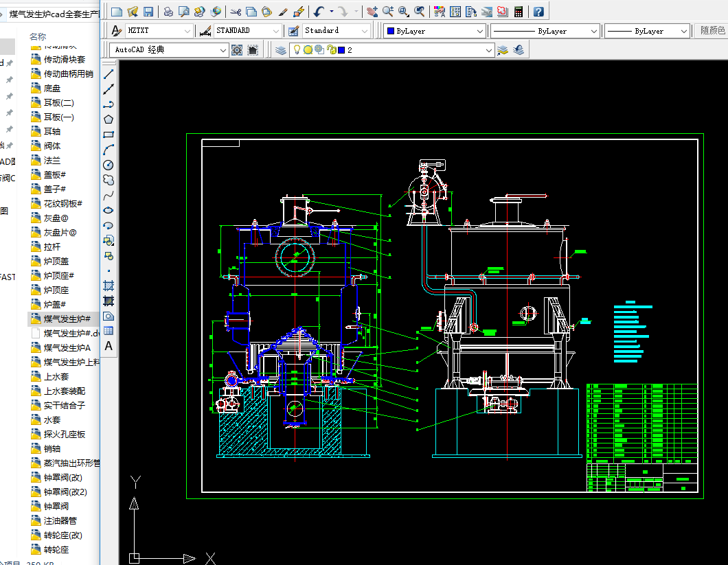Screen dimensions: 728x565
Task: Open Table Style manager icon
Action: (293, 31)
